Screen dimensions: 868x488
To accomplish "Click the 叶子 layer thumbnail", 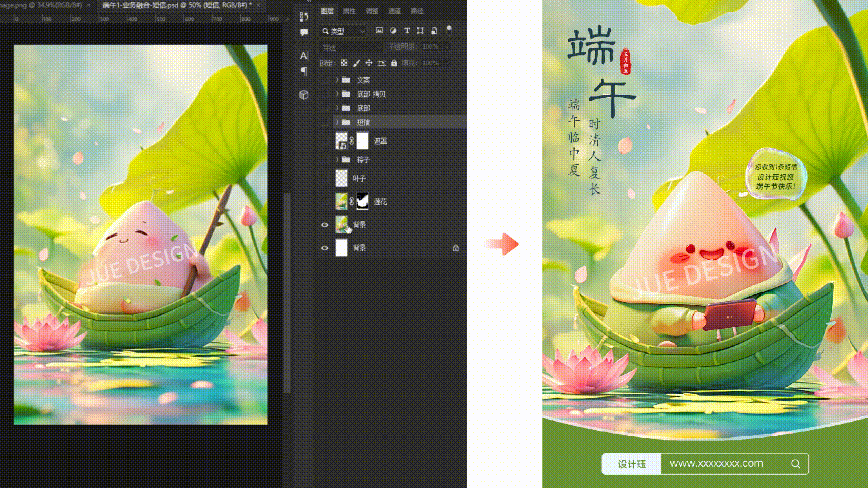I will pos(341,178).
